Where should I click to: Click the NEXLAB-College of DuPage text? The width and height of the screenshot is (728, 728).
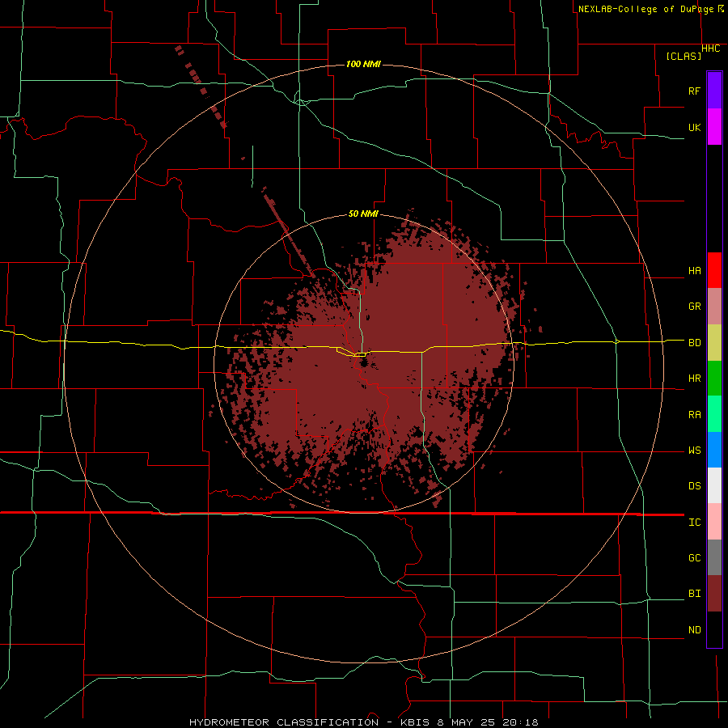point(648,9)
